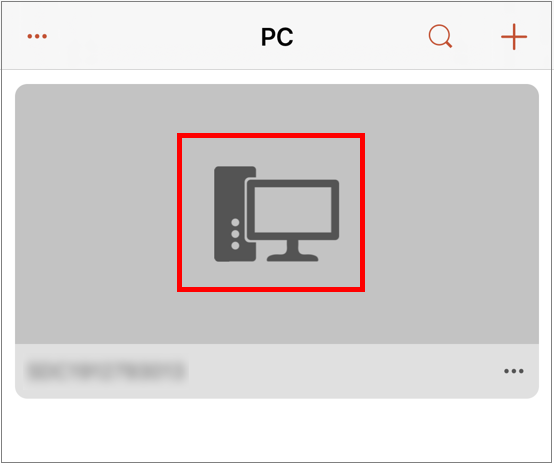The height and width of the screenshot is (465, 554).
Task: Click the empty white area below card
Action: pos(277,430)
